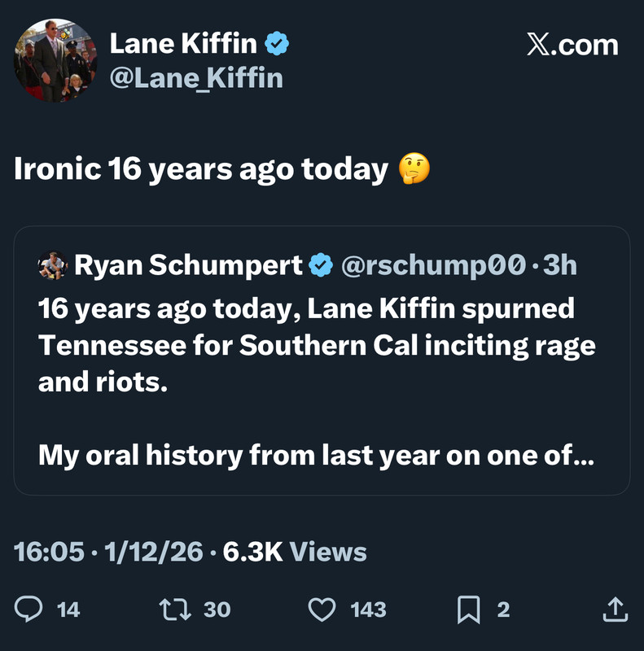
Task: Click the Ryan Schumpert display name
Action: (188, 264)
